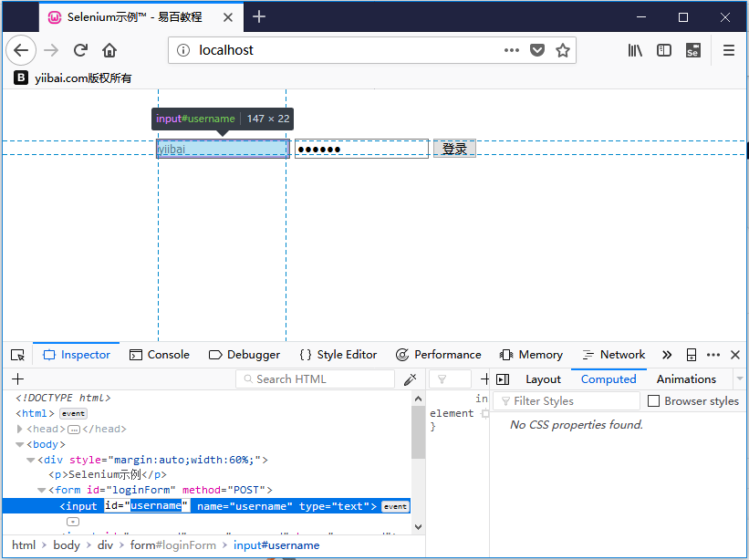Screen dimensions: 749x560
Task: Open the Network tab
Action: (x=614, y=355)
